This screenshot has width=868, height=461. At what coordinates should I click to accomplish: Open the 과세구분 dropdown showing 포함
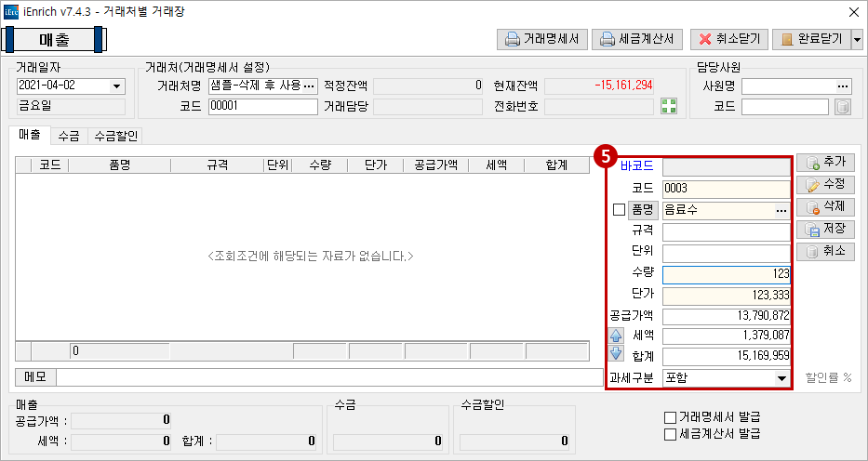click(781, 378)
